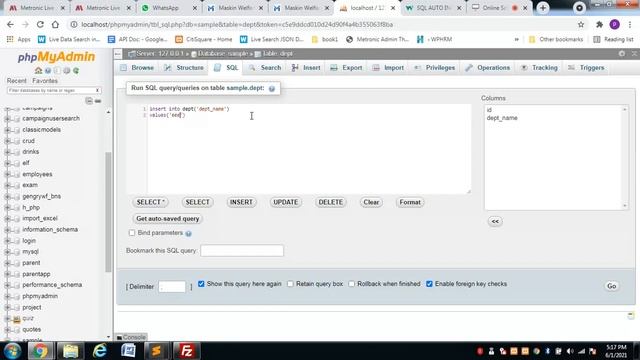Open Chrome from the taskbar
The width and height of the screenshot is (640, 360).
(x=40, y=351)
